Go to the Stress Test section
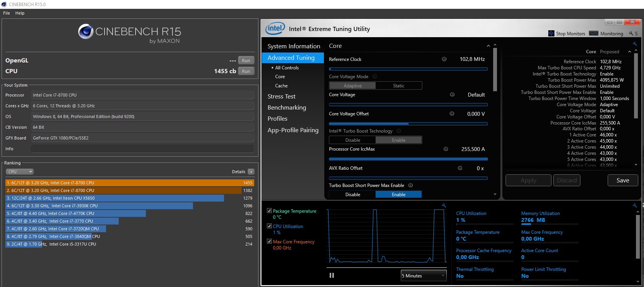The width and height of the screenshot is (644, 287). click(x=281, y=96)
